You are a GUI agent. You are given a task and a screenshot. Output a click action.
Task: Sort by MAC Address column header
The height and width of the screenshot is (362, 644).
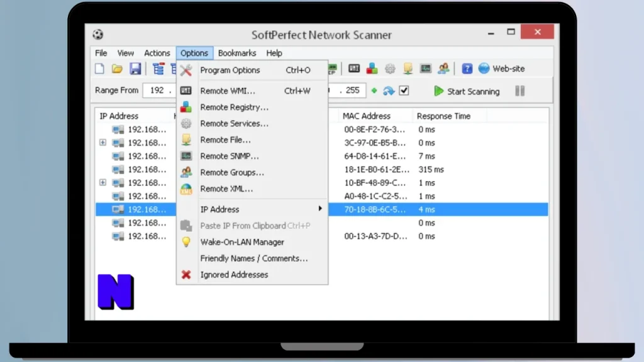(367, 116)
